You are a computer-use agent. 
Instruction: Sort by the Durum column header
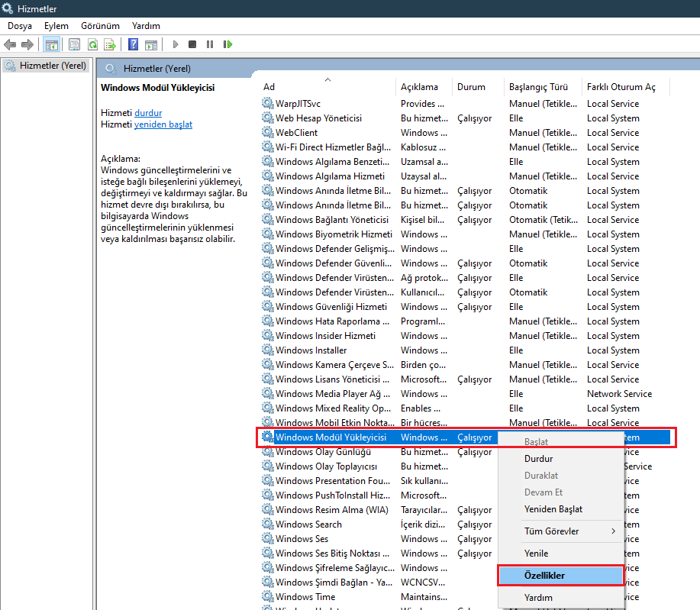pyautogui.click(x=478, y=87)
